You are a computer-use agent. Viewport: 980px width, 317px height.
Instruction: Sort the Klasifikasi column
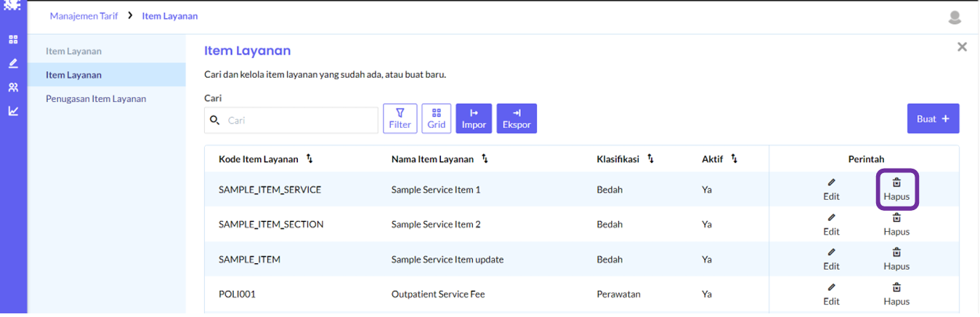point(650,158)
